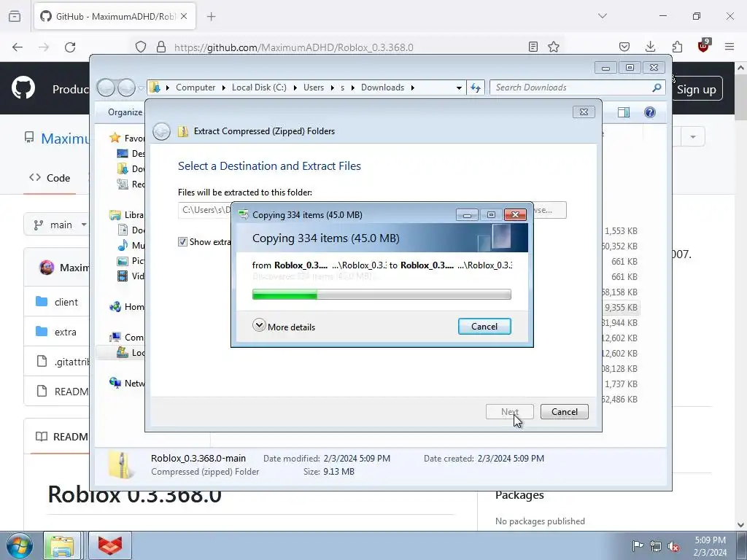
Task: Open the client folder on GitHub
Action: [x=66, y=302]
